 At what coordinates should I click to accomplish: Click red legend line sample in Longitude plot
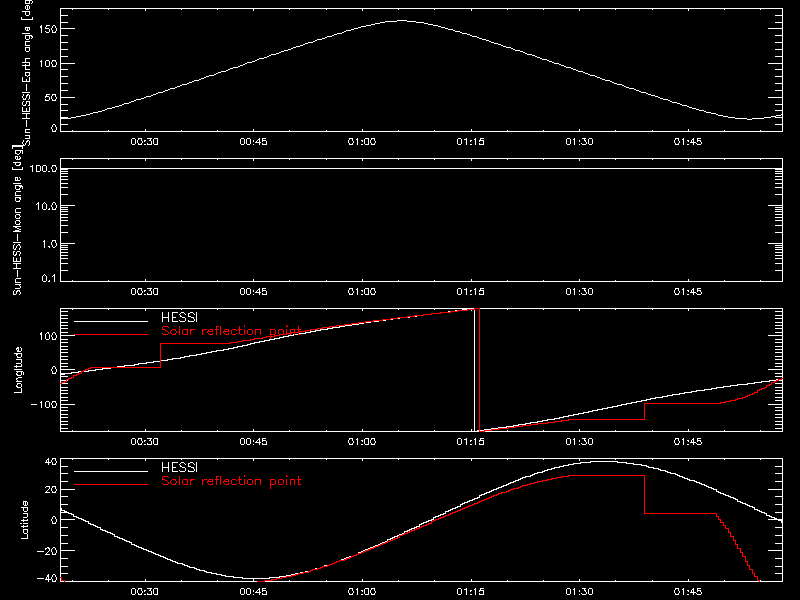coord(111,335)
